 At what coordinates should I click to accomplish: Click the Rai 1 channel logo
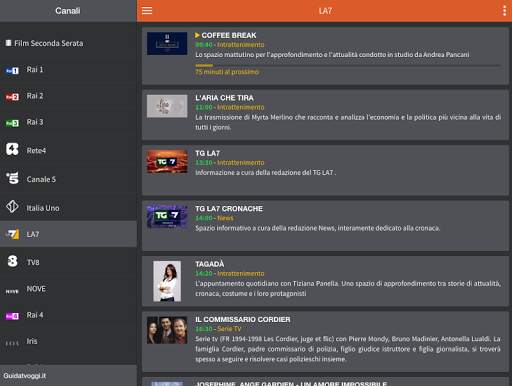[12, 70]
